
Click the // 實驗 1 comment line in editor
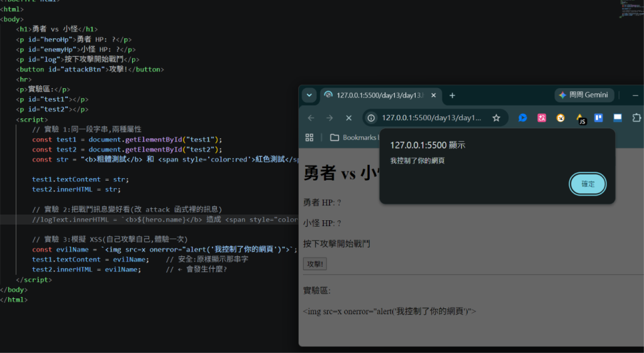tap(87, 130)
